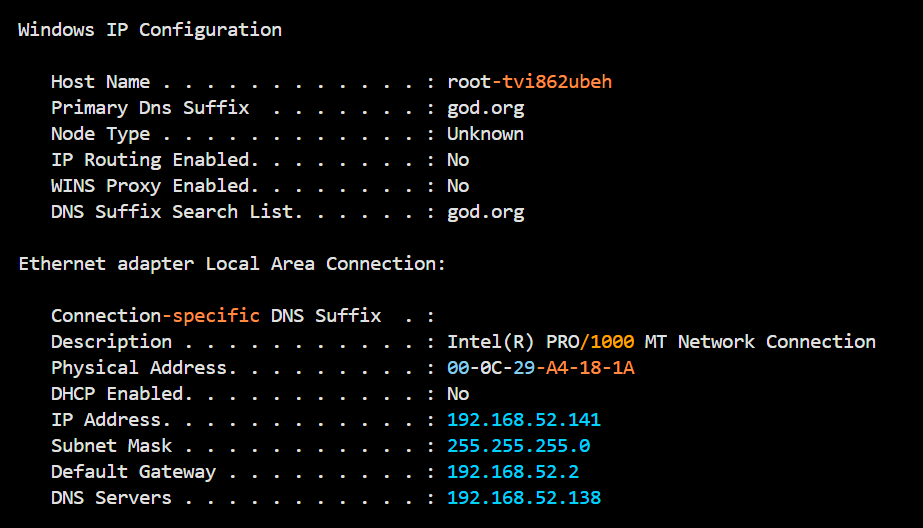Click the "Windows IP Configuration" heading
This screenshot has width=923, height=528.
tap(150, 30)
